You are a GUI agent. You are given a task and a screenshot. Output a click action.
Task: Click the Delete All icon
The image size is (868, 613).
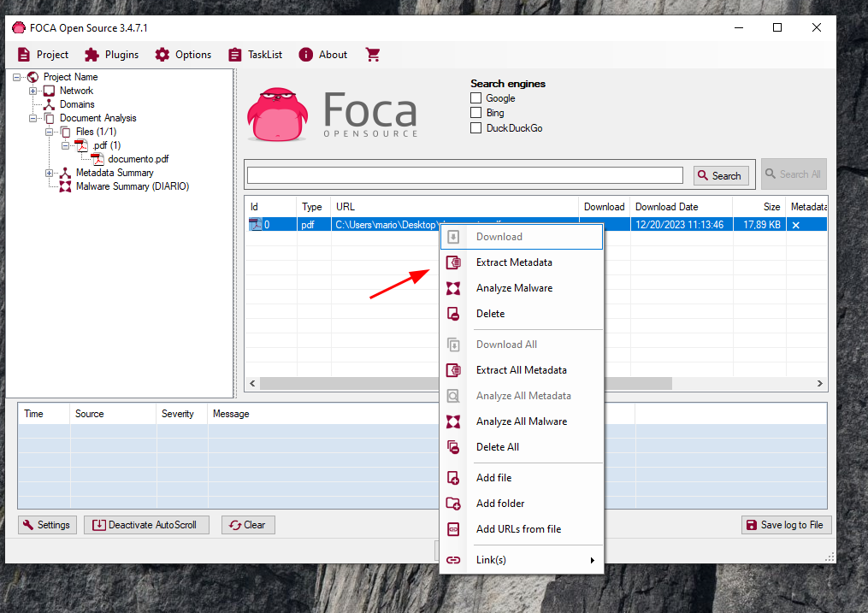point(453,447)
